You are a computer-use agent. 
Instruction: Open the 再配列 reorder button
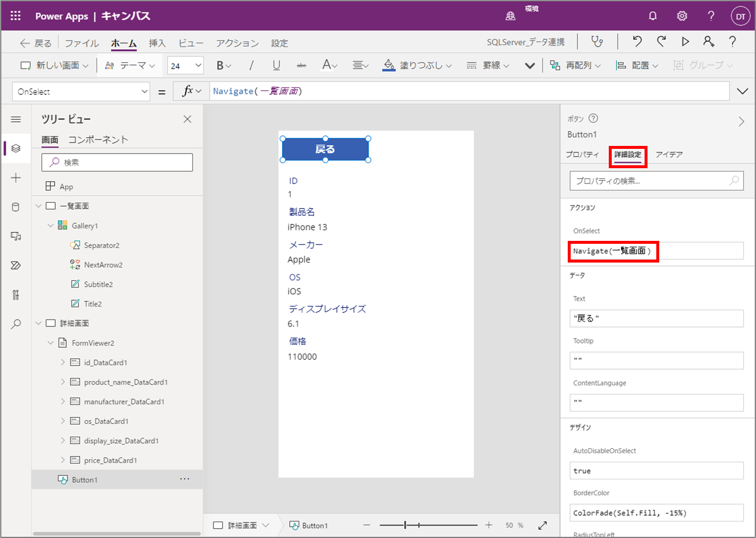tap(575, 66)
